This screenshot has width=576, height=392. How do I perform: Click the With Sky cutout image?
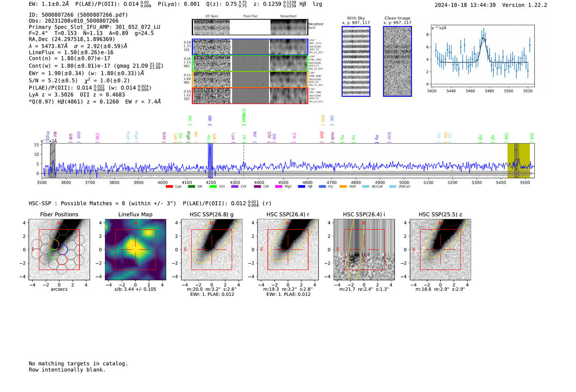[356, 61]
